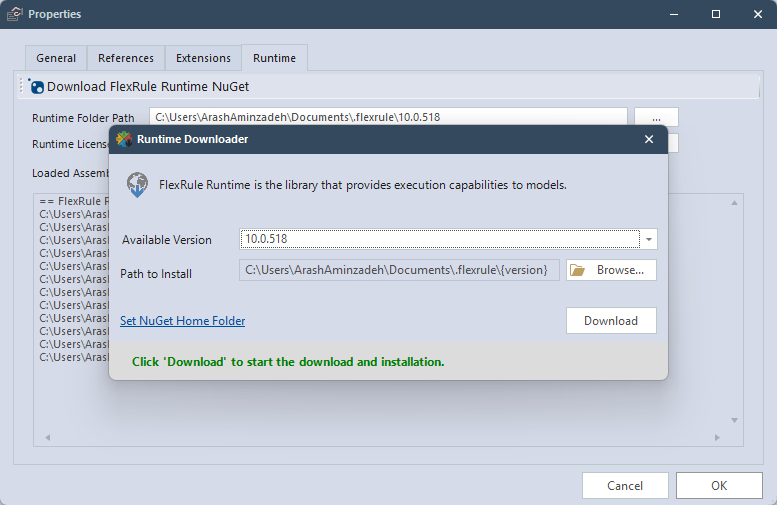Click the Runtime Folder Path text box
Viewport: 777px width, 505px height.
[388, 117]
